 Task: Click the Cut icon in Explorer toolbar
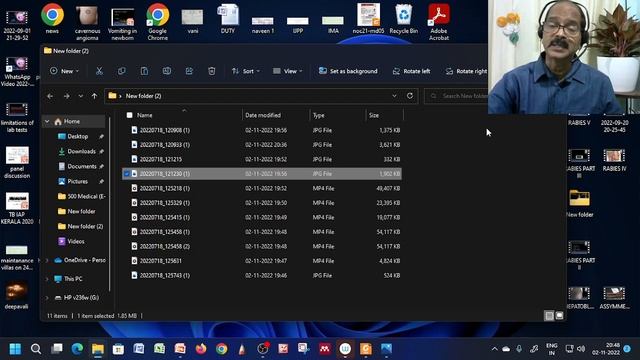99,71
